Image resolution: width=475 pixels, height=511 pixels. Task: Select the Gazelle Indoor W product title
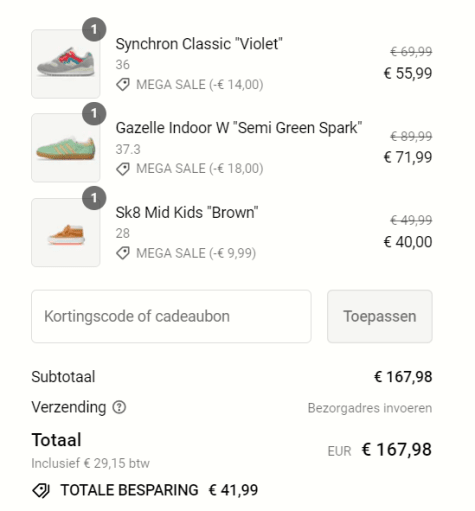pos(239,128)
